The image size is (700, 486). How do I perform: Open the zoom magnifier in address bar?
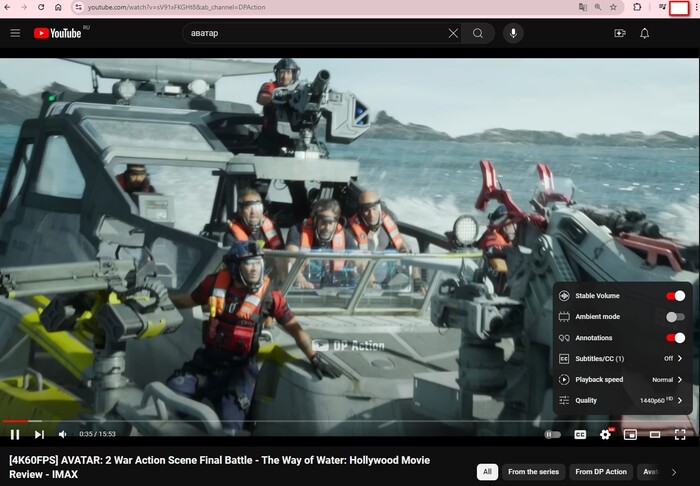point(598,7)
